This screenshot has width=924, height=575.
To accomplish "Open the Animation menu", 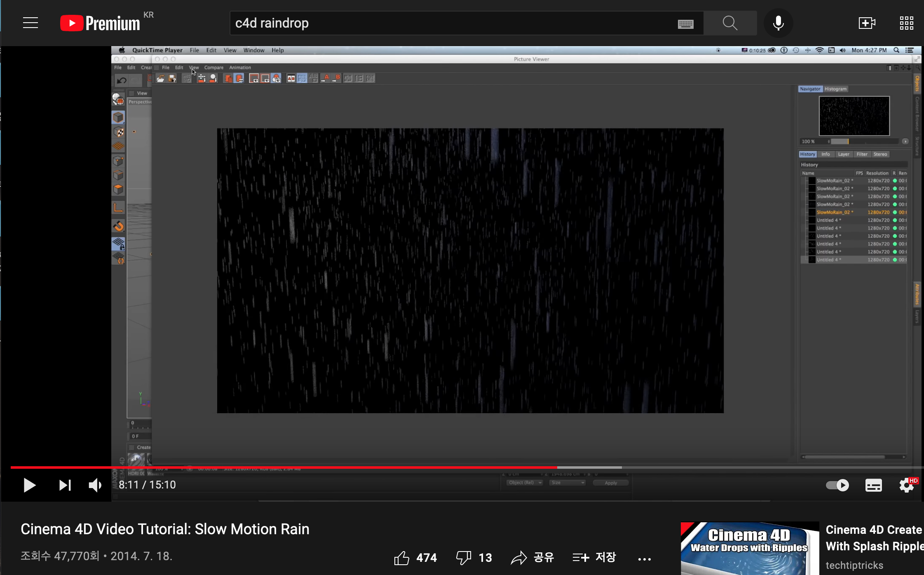I will point(240,68).
